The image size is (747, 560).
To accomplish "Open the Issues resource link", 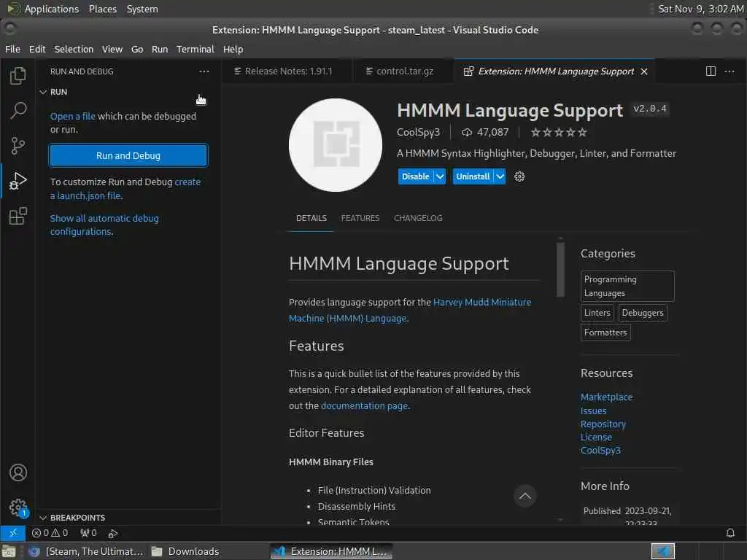I will click(593, 411).
